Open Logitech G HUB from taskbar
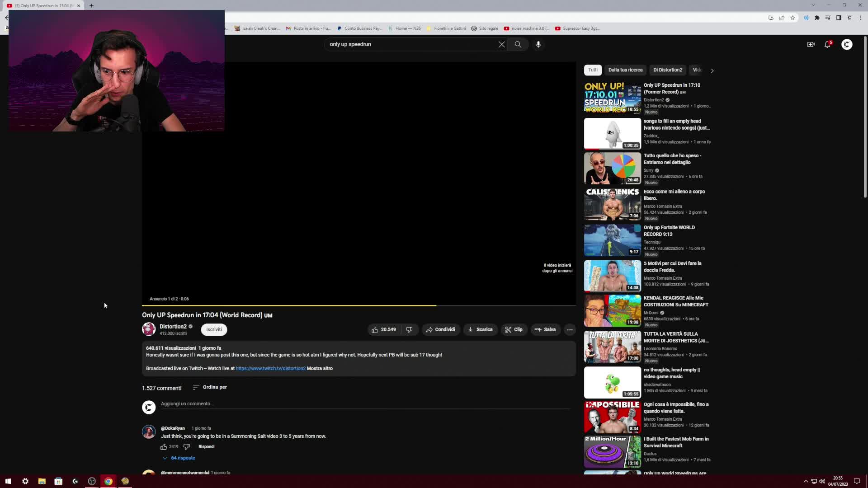The width and height of the screenshot is (868, 488). point(75,481)
